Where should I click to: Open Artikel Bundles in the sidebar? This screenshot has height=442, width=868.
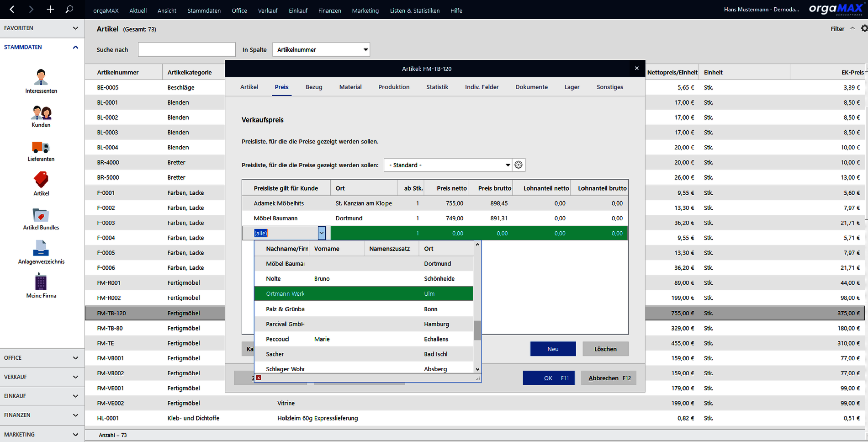(41, 219)
